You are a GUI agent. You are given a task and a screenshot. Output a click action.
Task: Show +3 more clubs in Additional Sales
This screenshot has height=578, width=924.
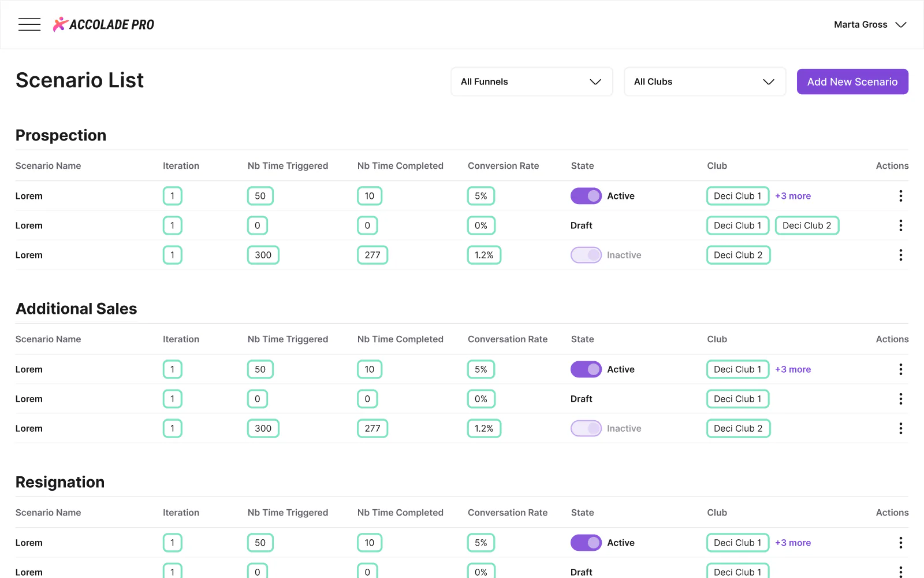793,369
